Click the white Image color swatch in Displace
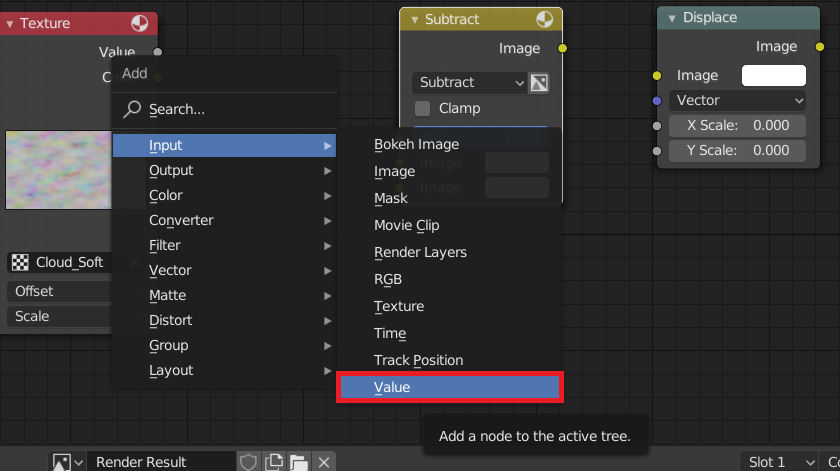Image resolution: width=840 pixels, height=471 pixels. tap(774, 76)
